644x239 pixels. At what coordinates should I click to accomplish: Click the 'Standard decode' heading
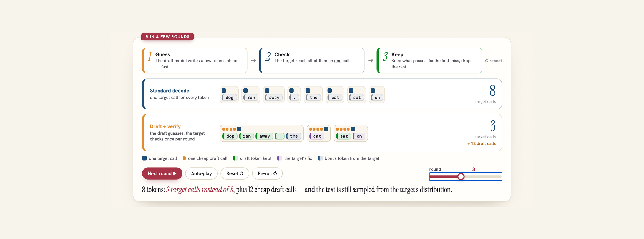coord(169,91)
